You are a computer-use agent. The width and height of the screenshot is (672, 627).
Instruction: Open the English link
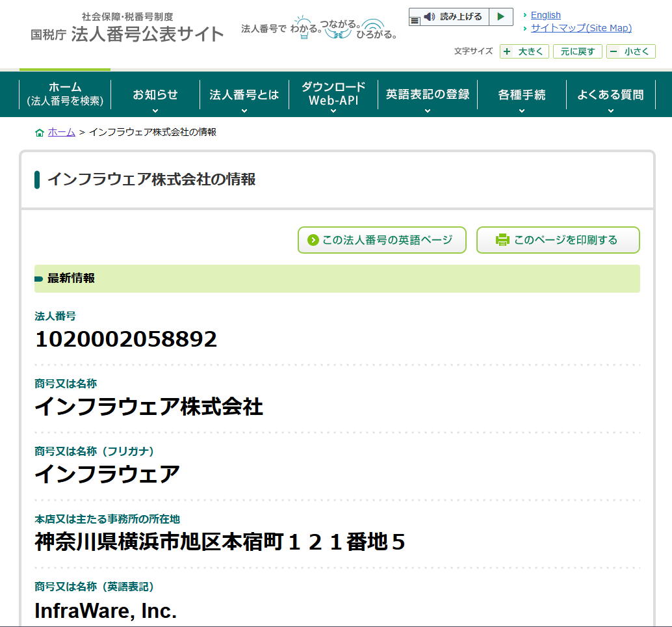tap(545, 15)
